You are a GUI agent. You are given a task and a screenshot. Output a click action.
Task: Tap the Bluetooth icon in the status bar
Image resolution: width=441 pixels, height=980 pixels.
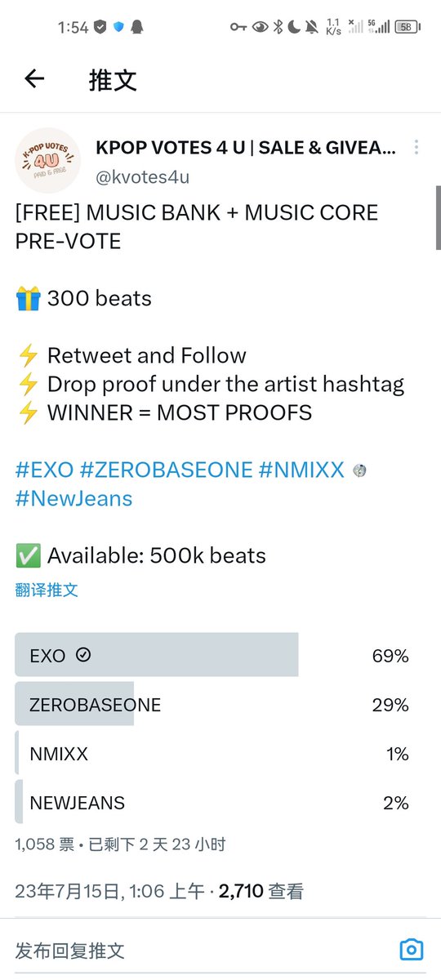click(x=278, y=27)
